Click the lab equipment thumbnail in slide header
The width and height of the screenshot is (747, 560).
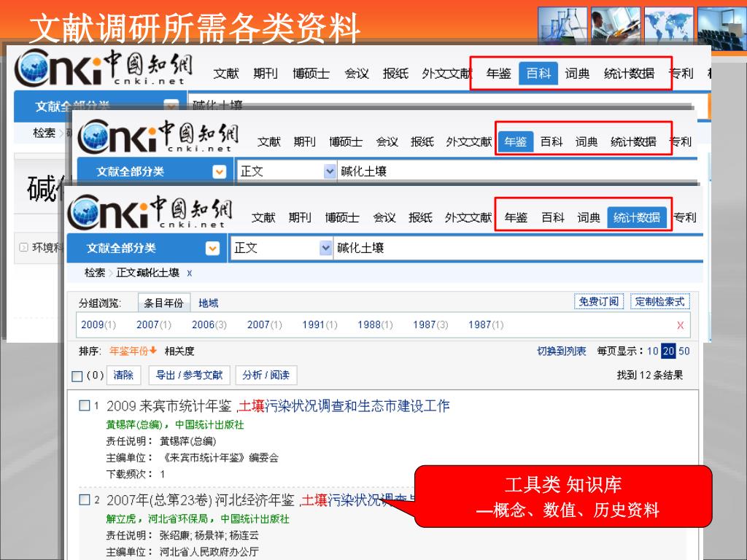[562, 26]
